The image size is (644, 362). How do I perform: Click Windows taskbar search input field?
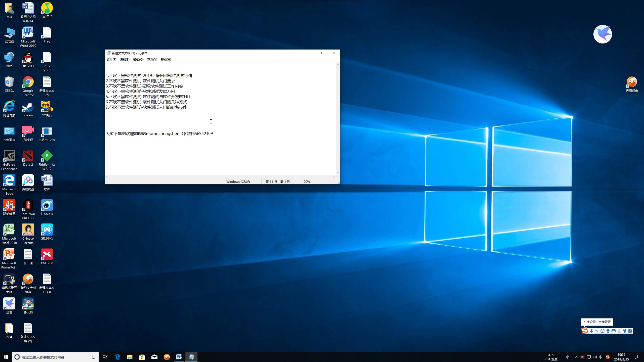[x=53, y=357]
